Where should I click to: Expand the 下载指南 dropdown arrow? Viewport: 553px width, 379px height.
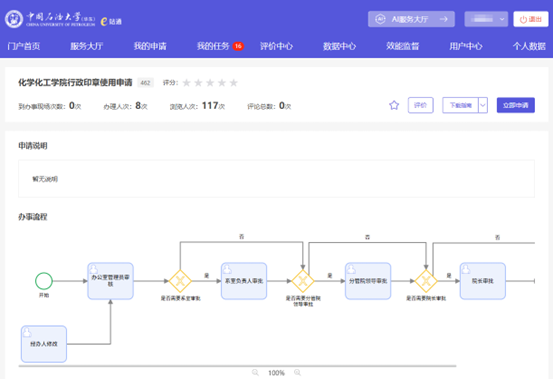point(483,105)
